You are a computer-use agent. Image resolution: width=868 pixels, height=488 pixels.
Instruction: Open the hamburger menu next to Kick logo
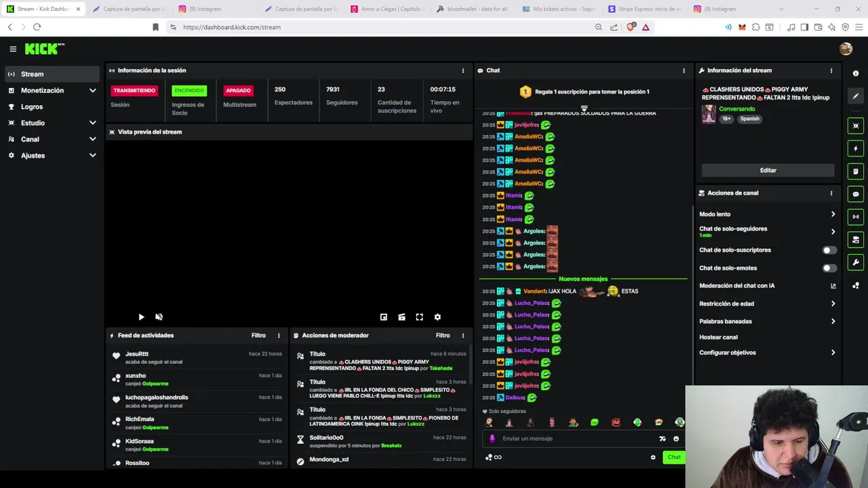(x=13, y=49)
